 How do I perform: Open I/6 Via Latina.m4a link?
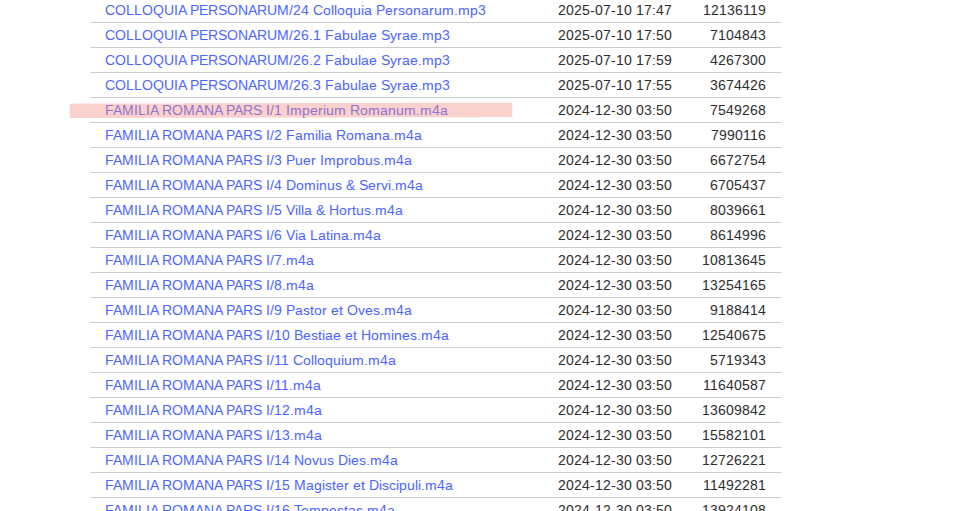click(243, 235)
